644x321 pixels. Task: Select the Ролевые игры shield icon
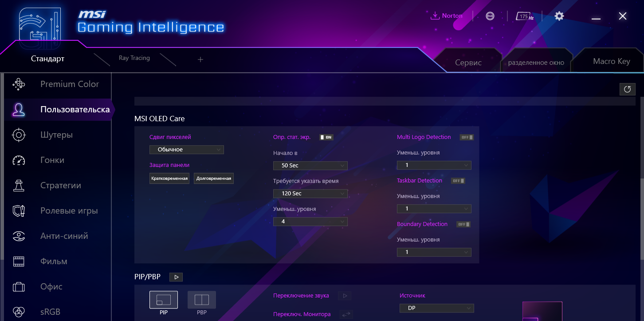tap(19, 210)
